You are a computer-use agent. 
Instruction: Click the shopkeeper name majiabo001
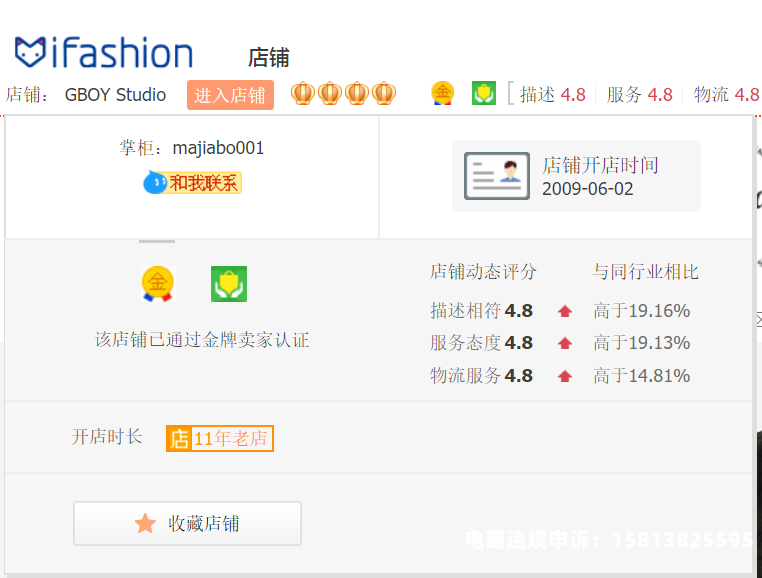pos(218,148)
